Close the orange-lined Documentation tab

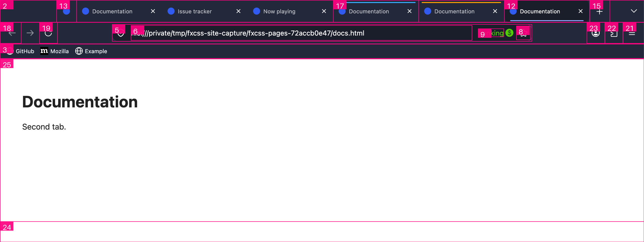point(495,11)
